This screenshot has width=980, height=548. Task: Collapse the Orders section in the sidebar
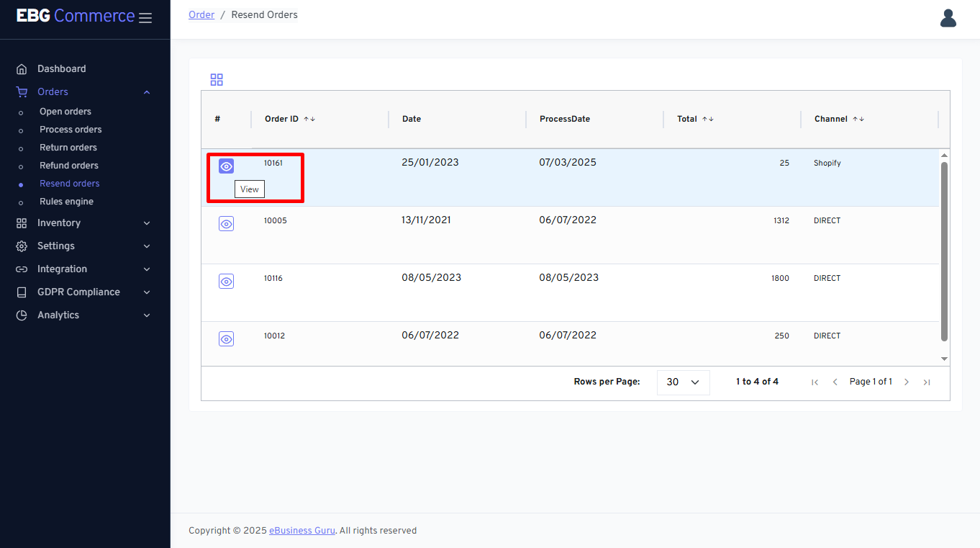click(146, 91)
